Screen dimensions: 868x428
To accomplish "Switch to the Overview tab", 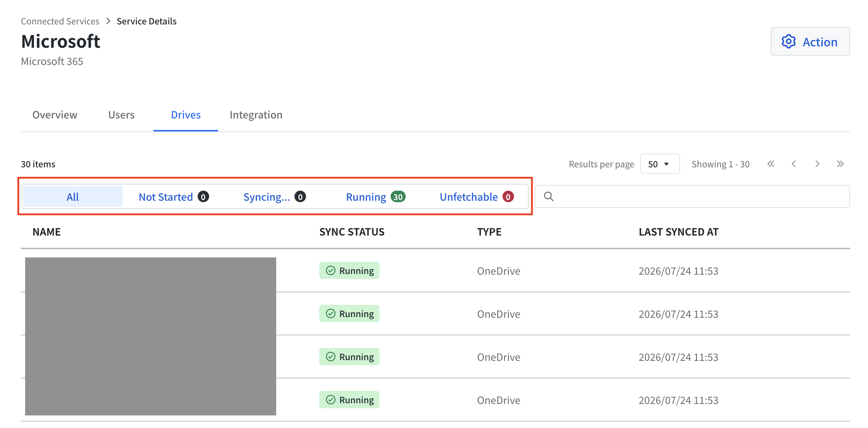I will coord(55,115).
